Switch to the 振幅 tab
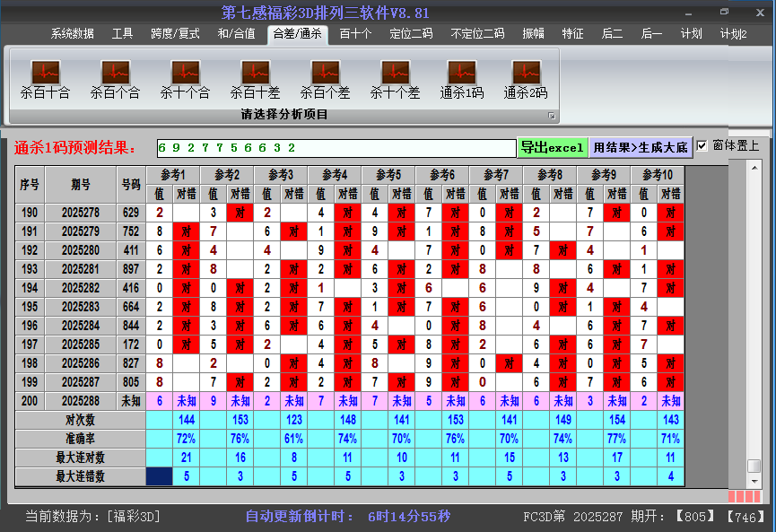The height and width of the screenshot is (532, 776). click(533, 34)
